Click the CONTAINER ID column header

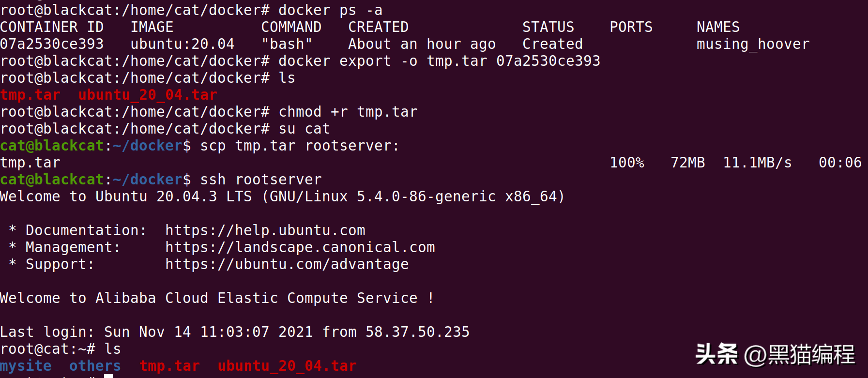[x=52, y=27]
